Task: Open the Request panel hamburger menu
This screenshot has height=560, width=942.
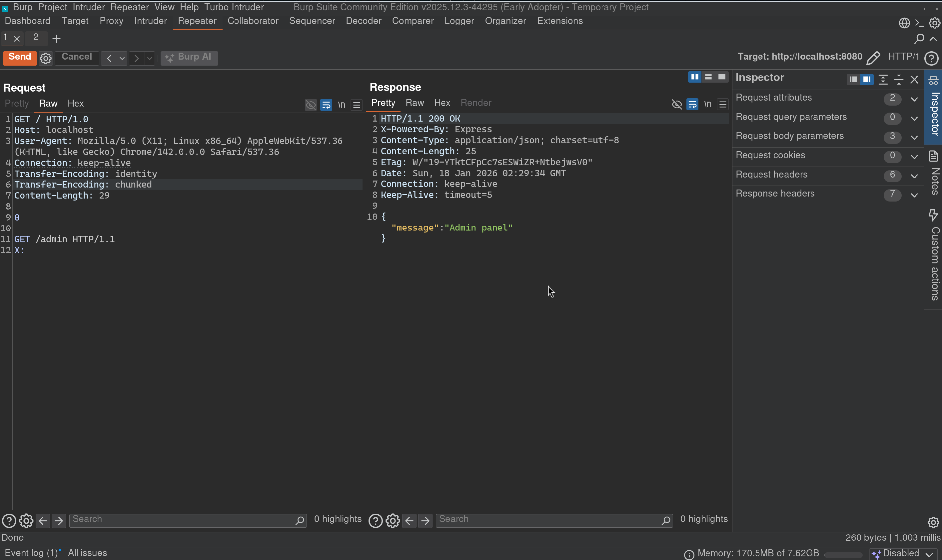Action: click(x=356, y=105)
